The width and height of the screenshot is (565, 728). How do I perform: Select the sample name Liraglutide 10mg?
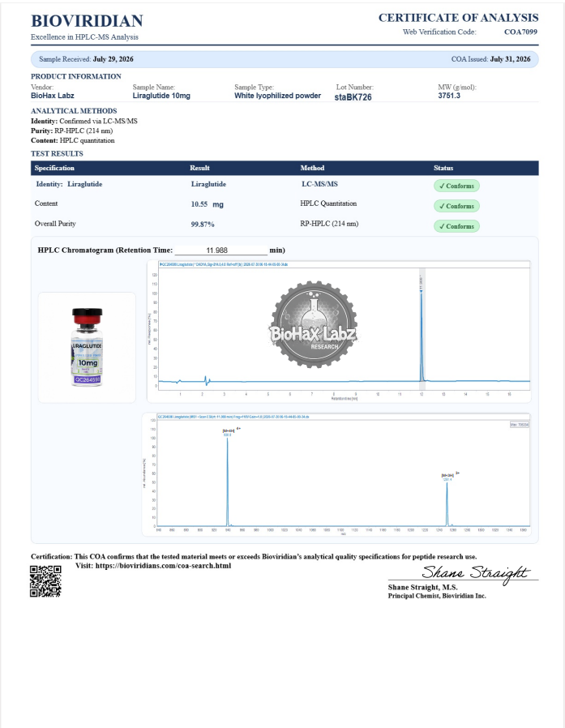[x=161, y=96]
